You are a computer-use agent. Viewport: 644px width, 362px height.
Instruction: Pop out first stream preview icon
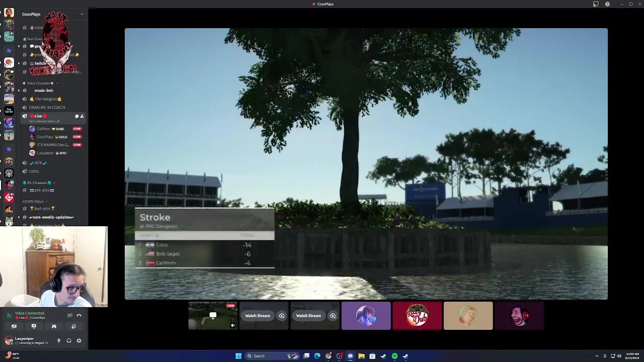pos(282,316)
